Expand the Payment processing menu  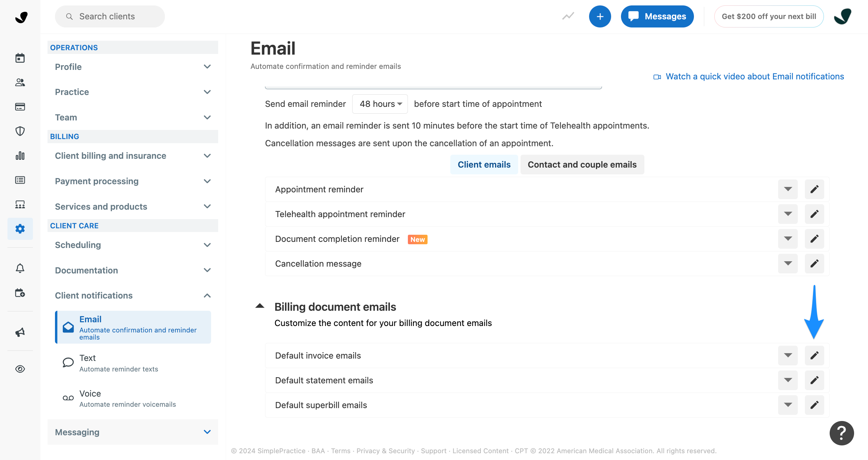point(133,181)
